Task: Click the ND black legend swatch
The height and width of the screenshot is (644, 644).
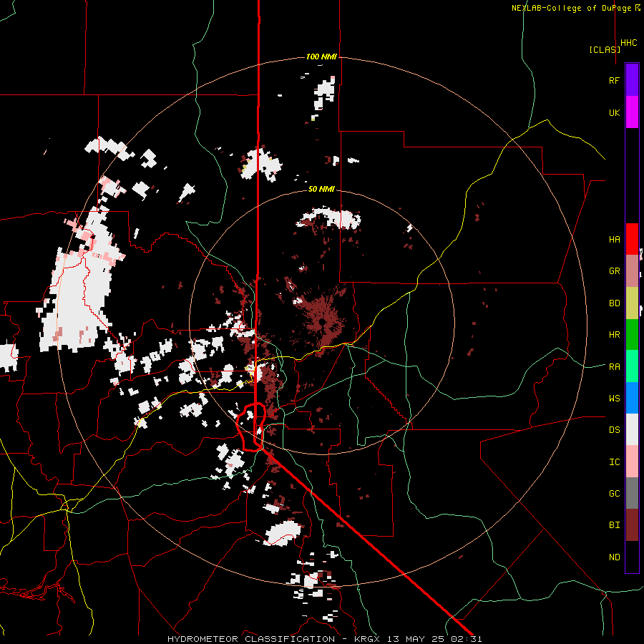Action: click(632, 557)
